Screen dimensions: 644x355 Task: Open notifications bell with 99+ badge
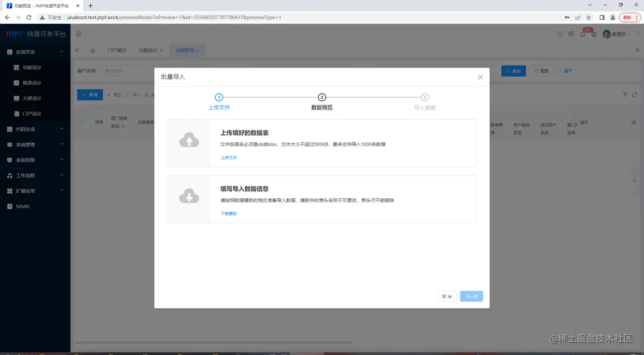pyautogui.click(x=583, y=34)
